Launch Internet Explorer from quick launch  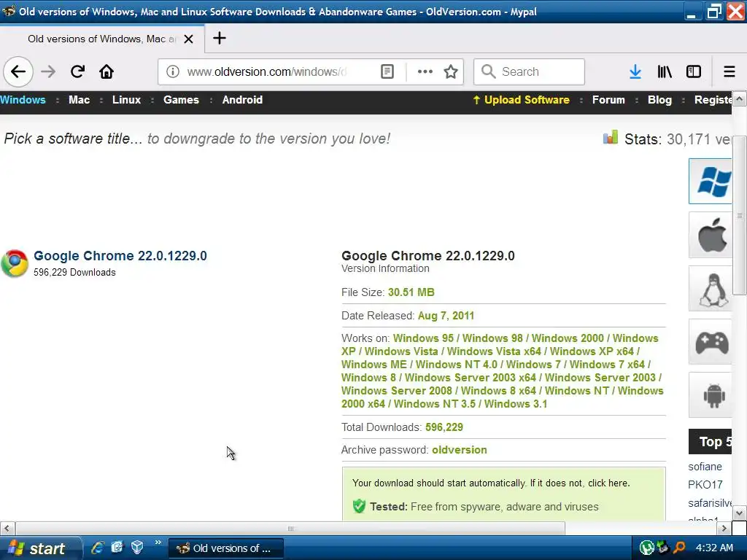coord(98,548)
